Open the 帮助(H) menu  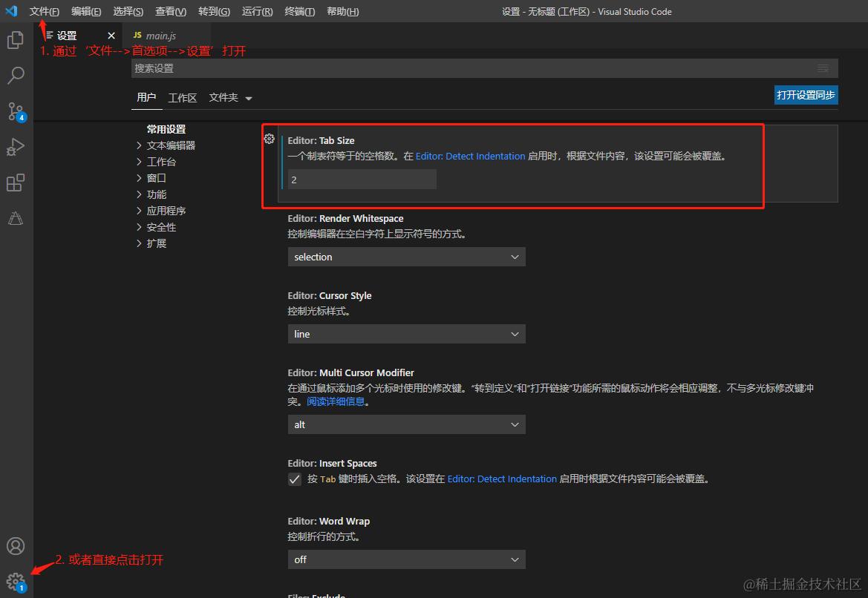[342, 11]
